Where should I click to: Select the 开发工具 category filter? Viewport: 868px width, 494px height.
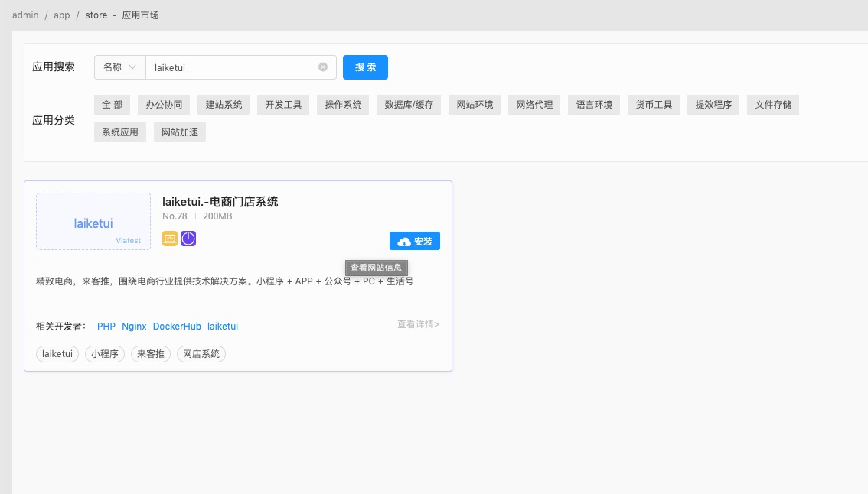click(283, 105)
